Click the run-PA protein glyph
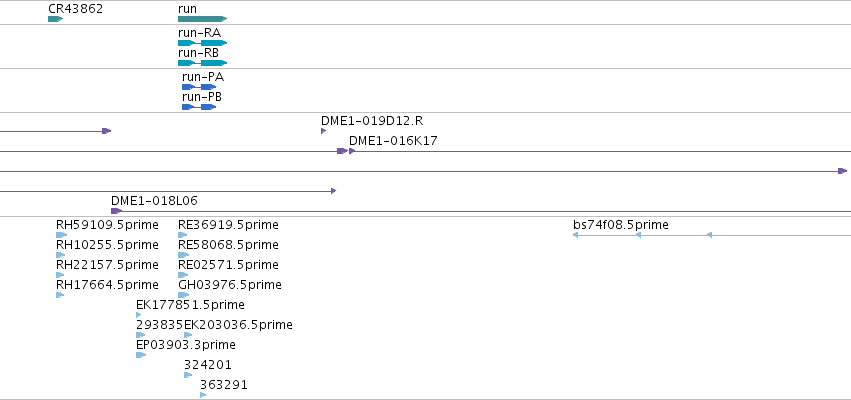The image size is (851, 400). tap(199, 87)
